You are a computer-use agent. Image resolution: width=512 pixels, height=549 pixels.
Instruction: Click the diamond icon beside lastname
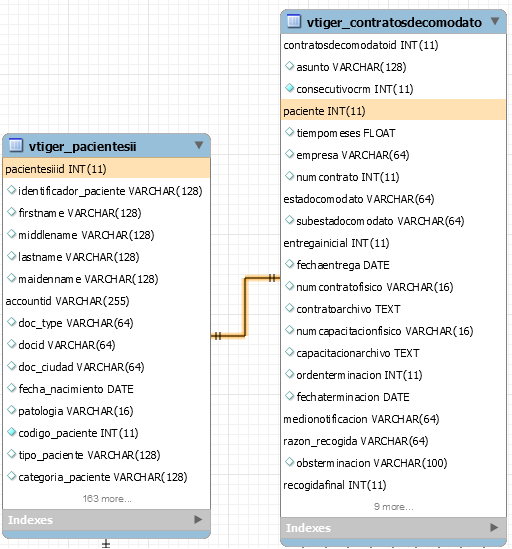click(12, 256)
